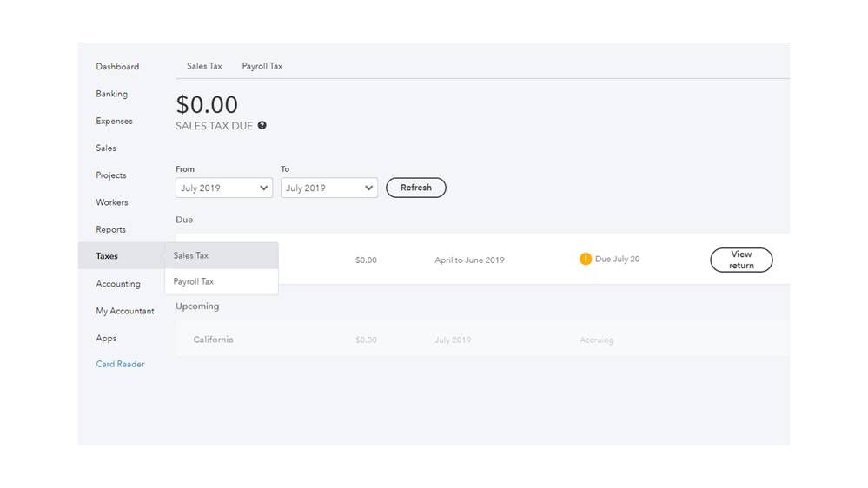Open the From date dropdown

click(224, 188)
